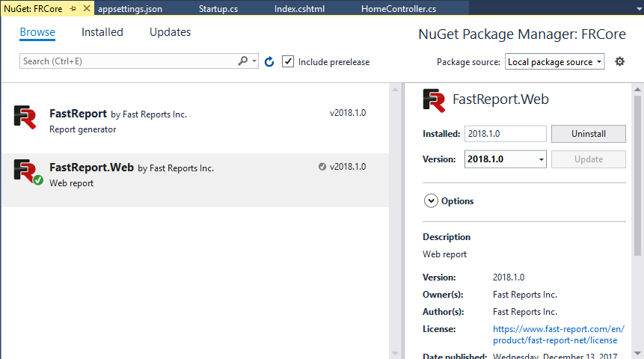Refresh the package list
This screenshot has height=359, width=644.
tap(269, 61)
